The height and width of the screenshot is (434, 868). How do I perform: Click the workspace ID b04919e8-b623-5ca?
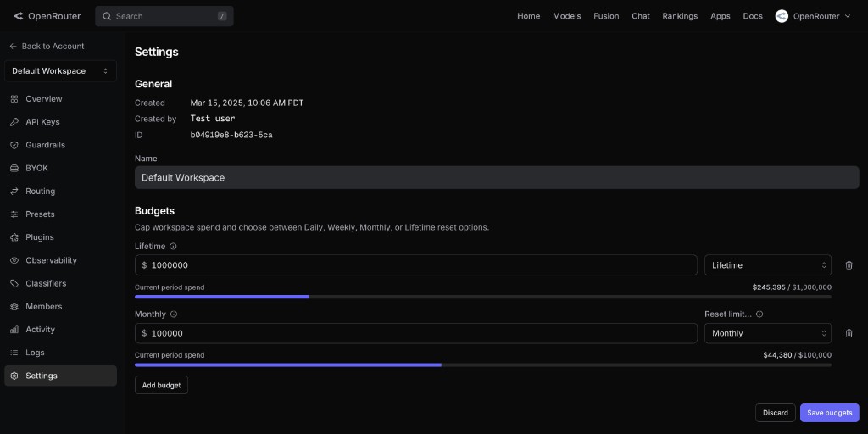231,135
